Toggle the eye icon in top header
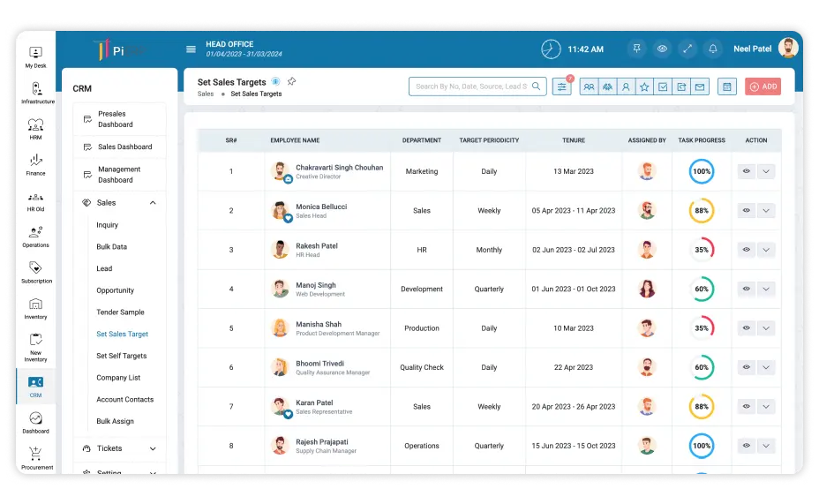The width and height of the screenshot is (819, 504). tap(662, 49)
